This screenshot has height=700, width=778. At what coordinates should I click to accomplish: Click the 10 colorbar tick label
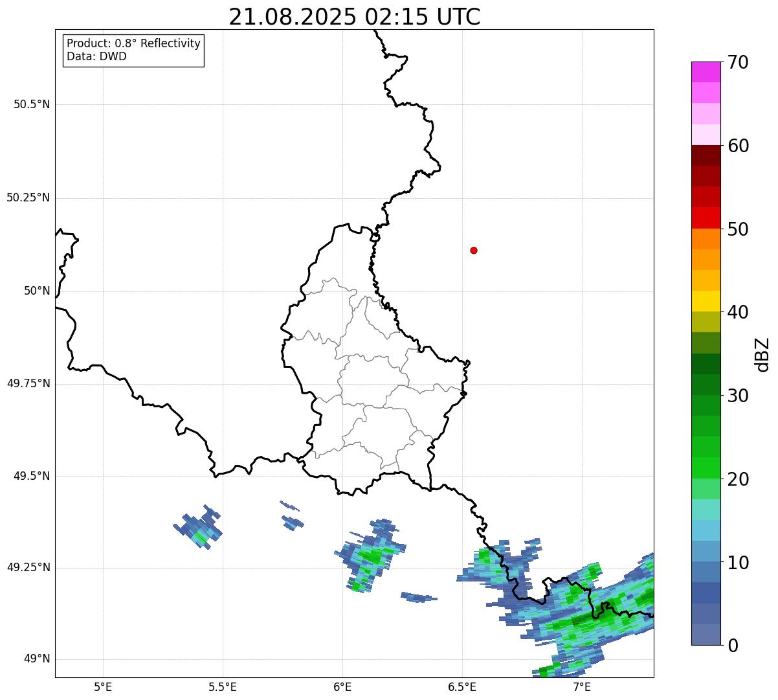[x=738, y=563]
